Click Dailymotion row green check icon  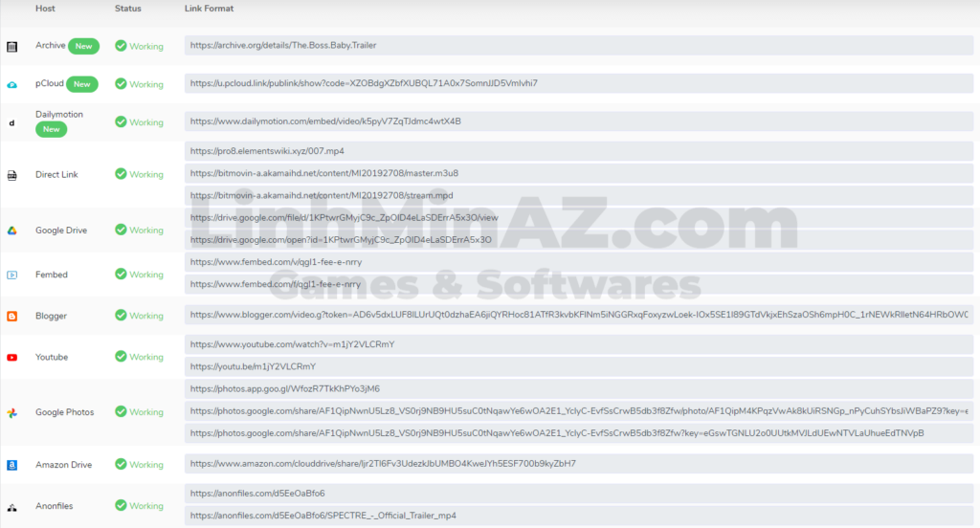[121, 121]
